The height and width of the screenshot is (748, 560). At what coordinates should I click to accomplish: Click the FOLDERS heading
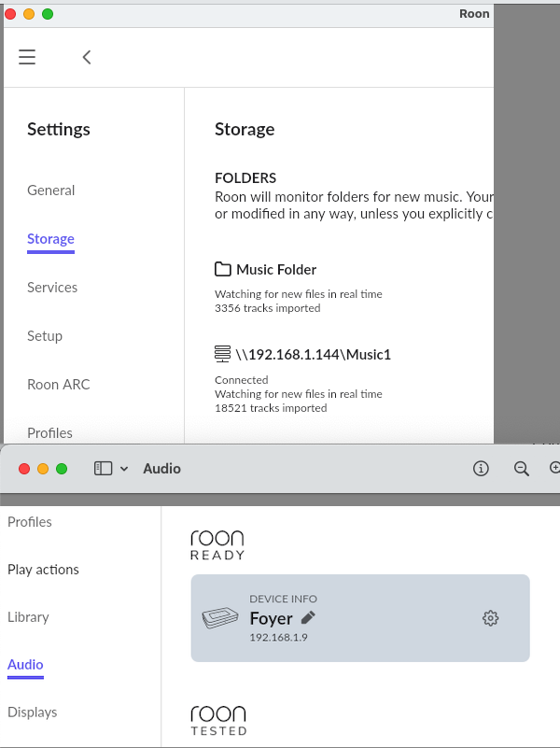click(245, 178)
